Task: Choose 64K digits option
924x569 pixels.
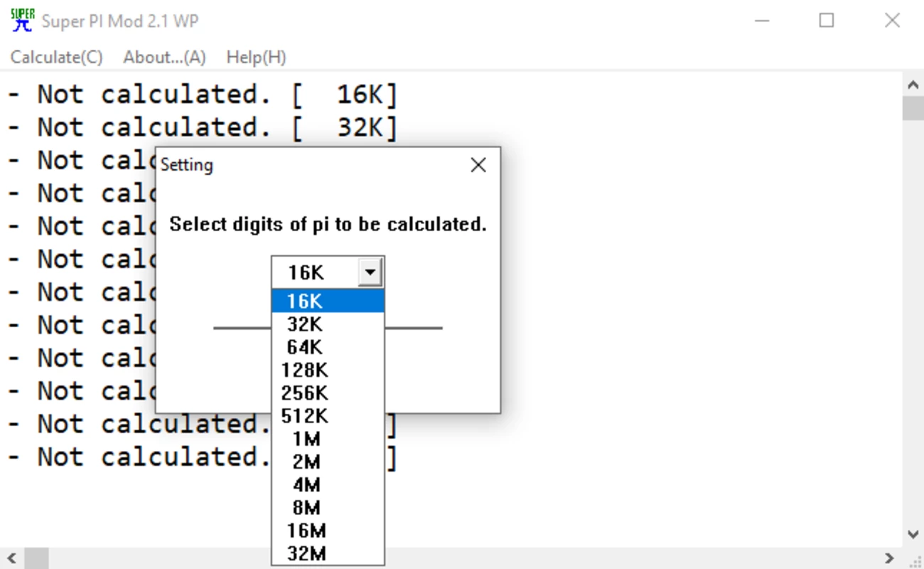Action: (x=328, y=347)
